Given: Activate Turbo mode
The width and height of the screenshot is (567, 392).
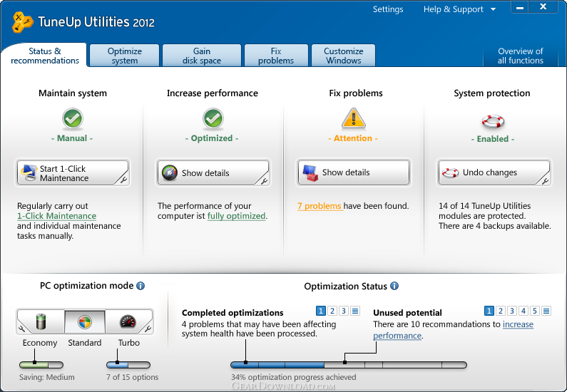Looking at the screenshot, I should [x=128, y=321].
